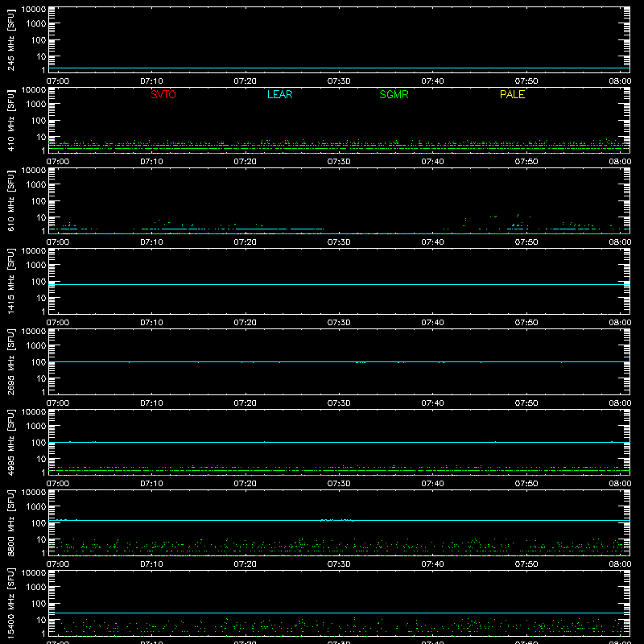The height and width of the screenshot is (644, 644).
Task: Click 07:30 time label under 8800 MHz panel
Action: coord(339,564)
